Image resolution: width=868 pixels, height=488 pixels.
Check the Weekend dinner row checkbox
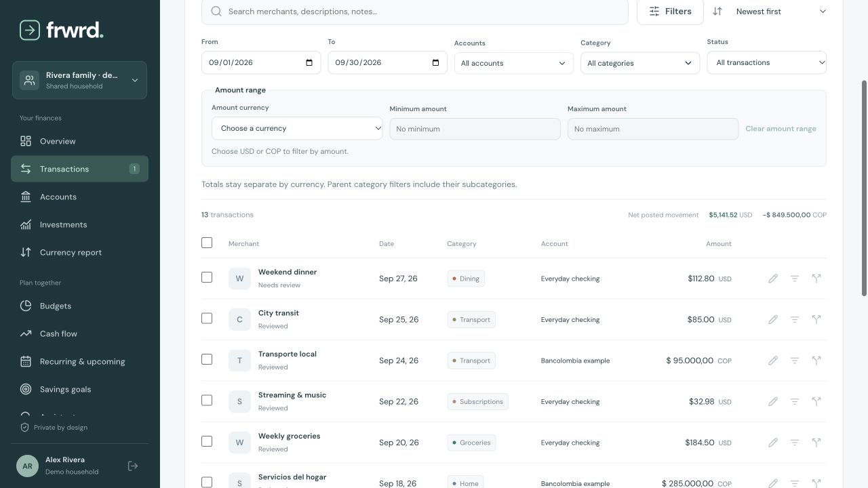click(x=207, y=277)
